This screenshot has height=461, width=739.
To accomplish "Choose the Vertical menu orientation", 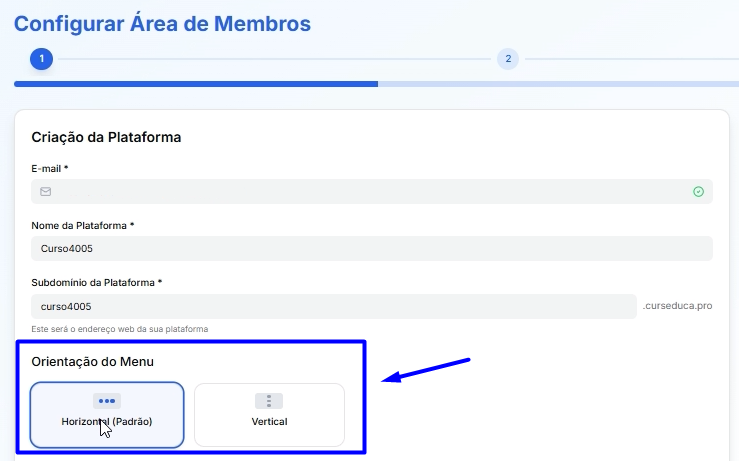I will (269, 414).
